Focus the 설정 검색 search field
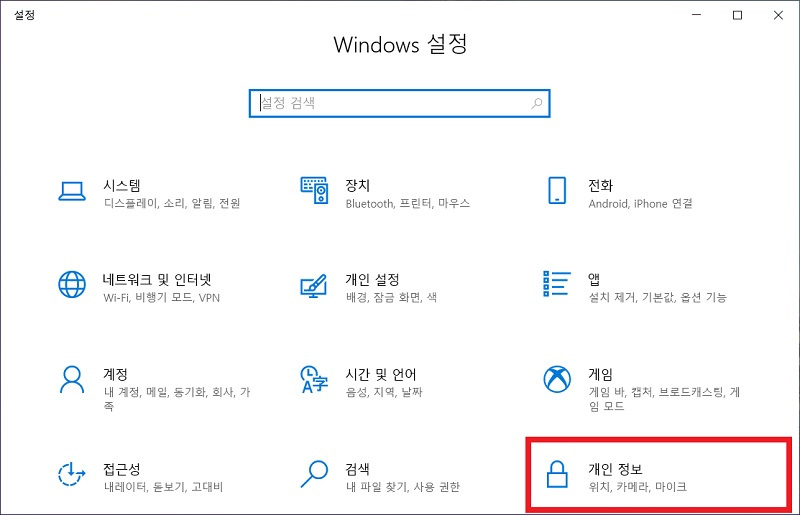Viewport: 800px width, 515px height. pos(399,103)
